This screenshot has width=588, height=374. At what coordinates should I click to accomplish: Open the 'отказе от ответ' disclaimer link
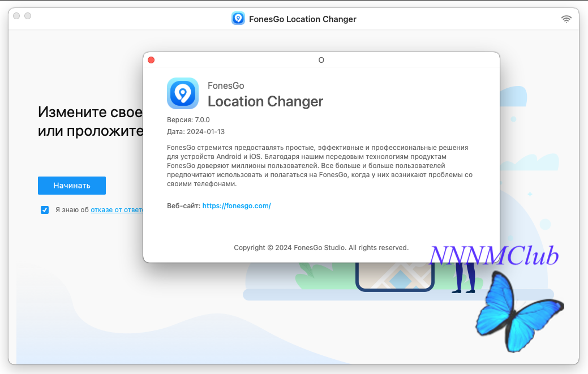(117, 210)
